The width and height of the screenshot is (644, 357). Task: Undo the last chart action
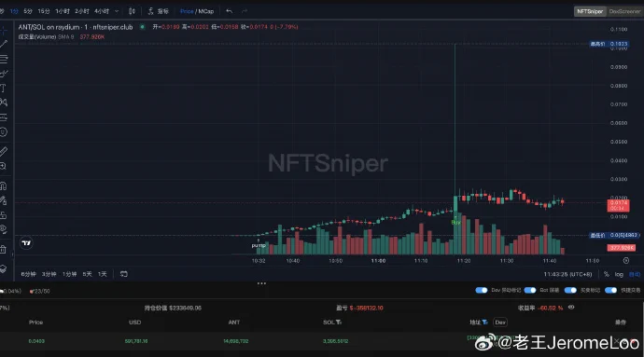230,11
